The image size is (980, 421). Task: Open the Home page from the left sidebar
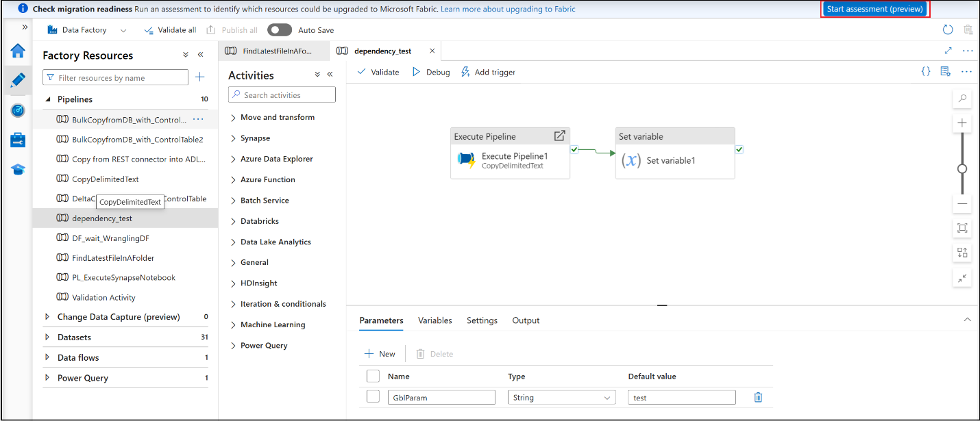pyautogui.click(x=18, y=51)
